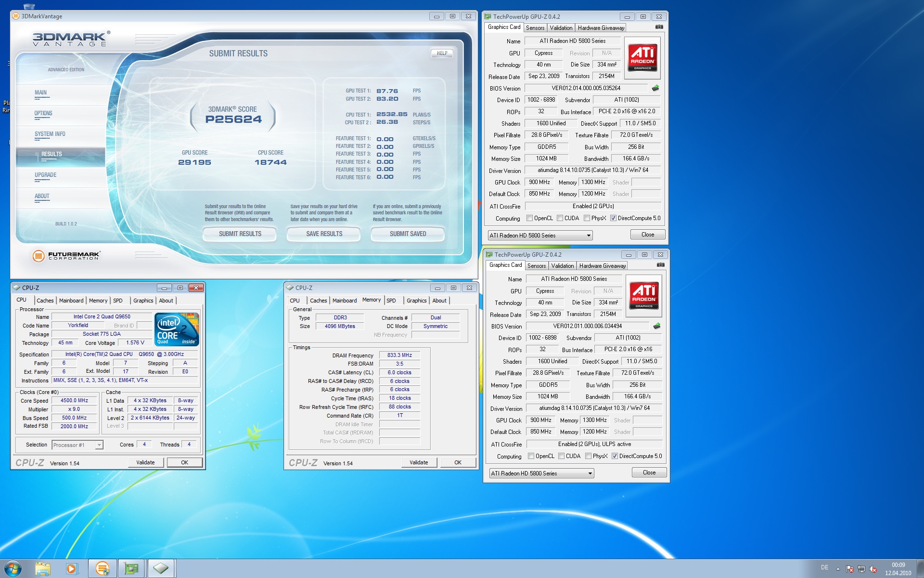Click the lower GPU-Z window title icon
Image resolution: width=924 pixels, height=578 pixels.
coord(489,254)
